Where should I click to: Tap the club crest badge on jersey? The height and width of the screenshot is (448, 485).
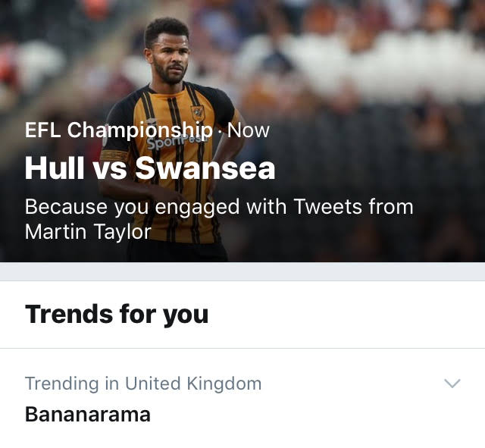point(197,112)
